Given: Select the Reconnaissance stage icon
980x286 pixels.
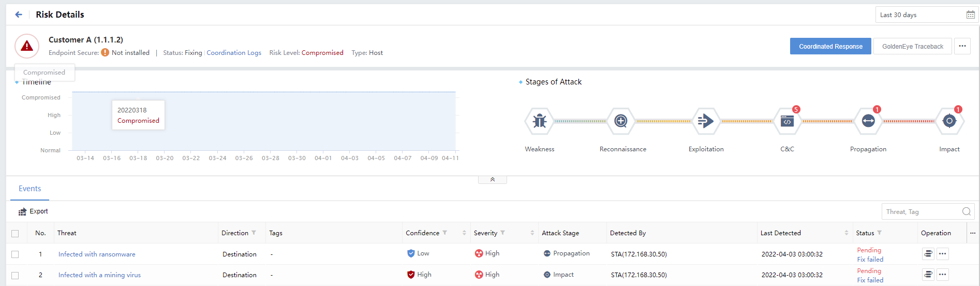Looking at the screenshot, I should click(620, 121).
